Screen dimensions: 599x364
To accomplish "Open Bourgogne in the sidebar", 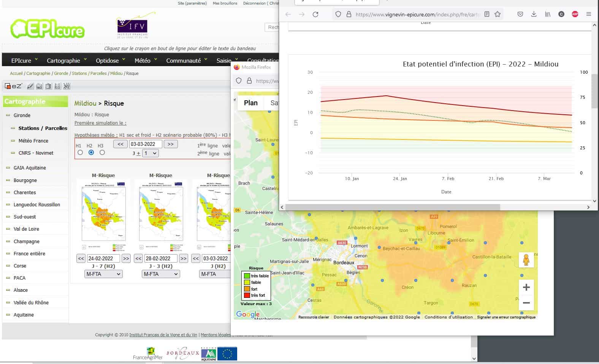I will [25, 180].
